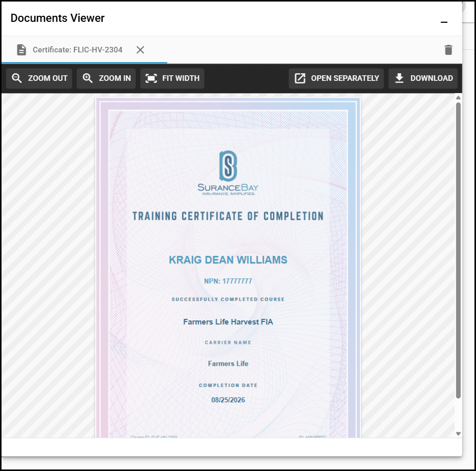476x471 pixels.
Task: Click the completion date 08/25/2026
Action: click(228, 400)
